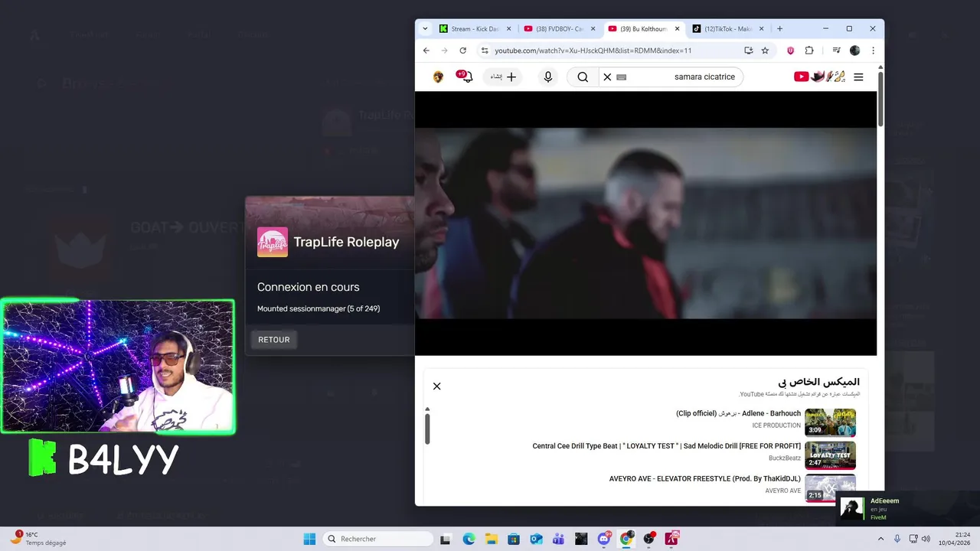Open Outlook from the taskbar
Screen dimensions: 980x551
pyautogui.click(x=536, y=539)
